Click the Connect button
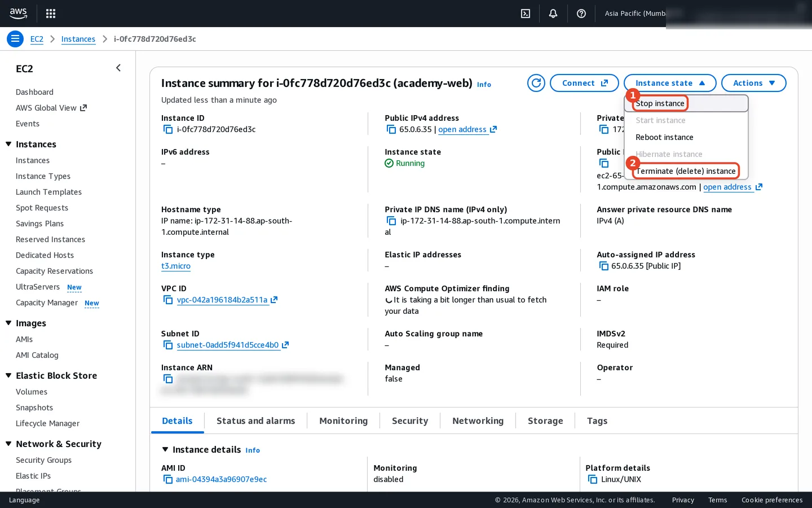 click(584, 83)
